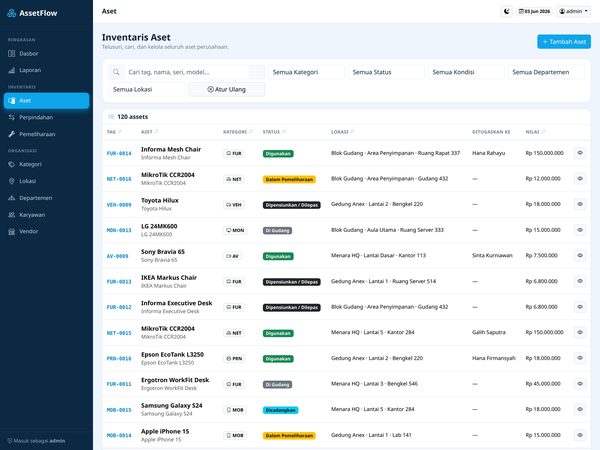Go to Perpindahan page

(x=46, y=117)
